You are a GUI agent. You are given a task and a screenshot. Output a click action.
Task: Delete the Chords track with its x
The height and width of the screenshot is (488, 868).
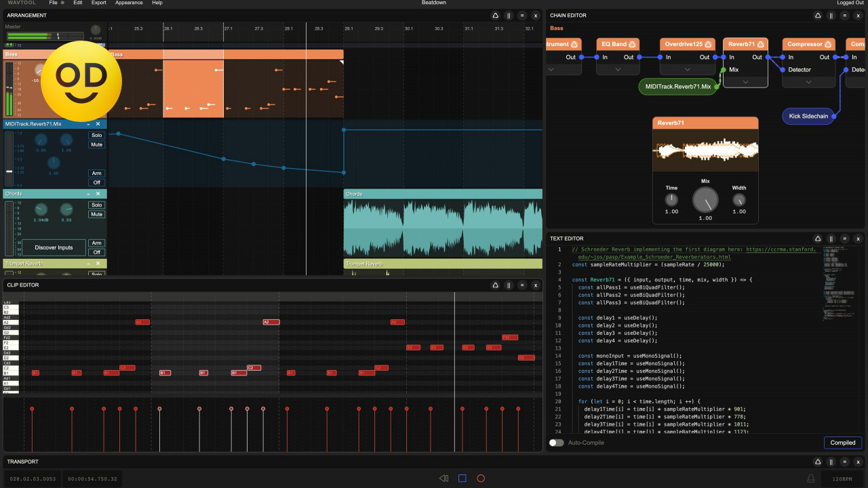98,194
